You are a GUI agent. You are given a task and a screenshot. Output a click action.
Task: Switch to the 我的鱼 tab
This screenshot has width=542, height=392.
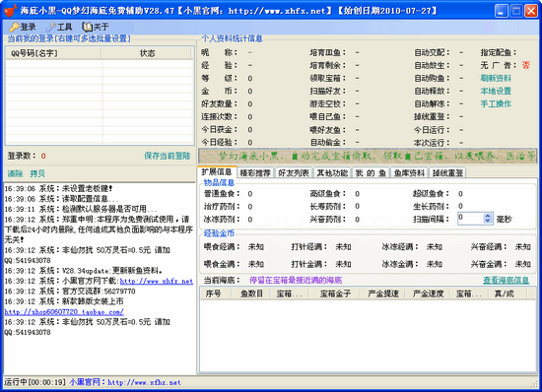pyautogui.click(x=371, y=172)
